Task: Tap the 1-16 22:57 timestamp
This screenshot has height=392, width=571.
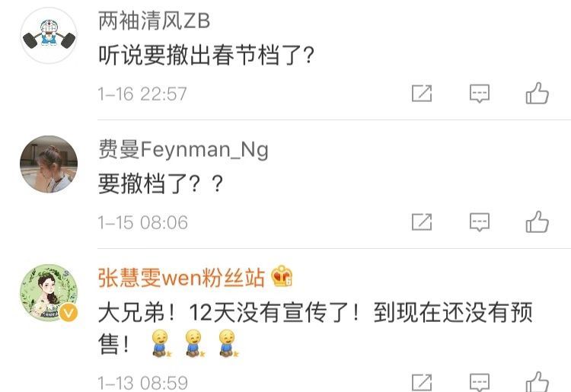Action: click(x=142, y=94)
